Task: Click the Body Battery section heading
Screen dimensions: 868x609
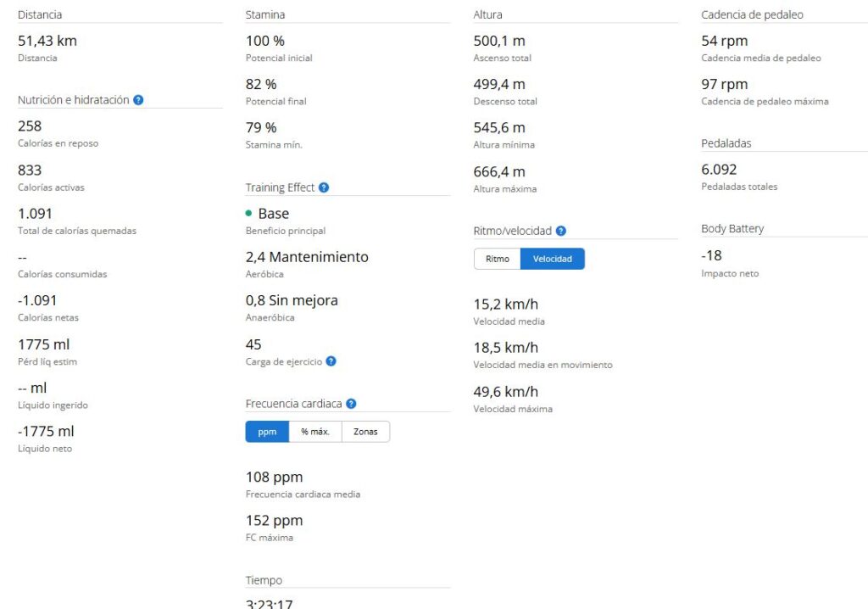Action: coord(732,229)
